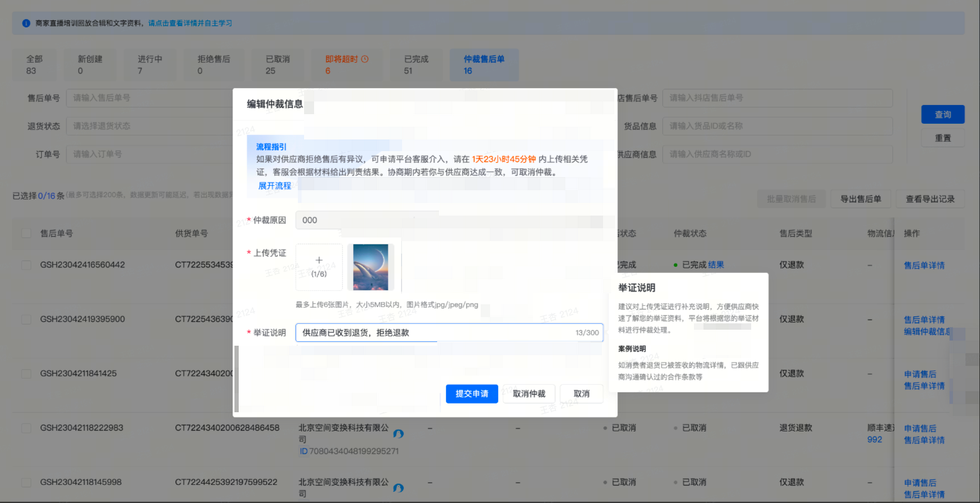Tick the checkbox for order GSH23042416560442

click(26, 265)
